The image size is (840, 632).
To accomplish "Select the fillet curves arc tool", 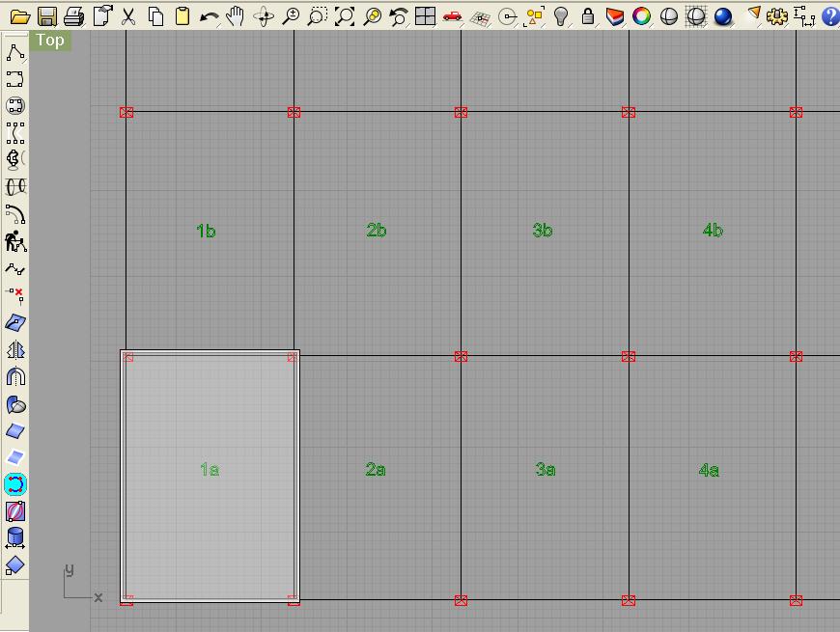I will [x=15, y=214].
